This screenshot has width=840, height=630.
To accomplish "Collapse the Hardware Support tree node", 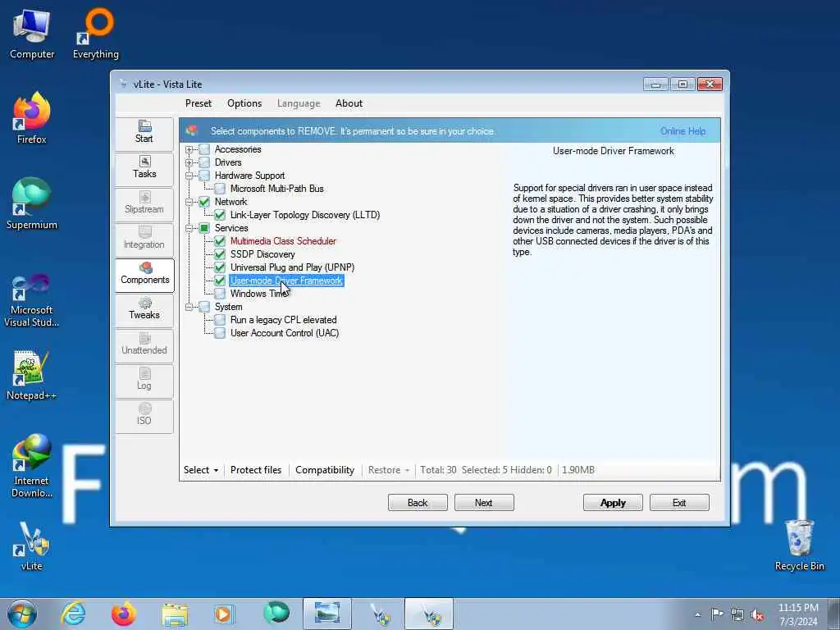I will coord(189,176).
